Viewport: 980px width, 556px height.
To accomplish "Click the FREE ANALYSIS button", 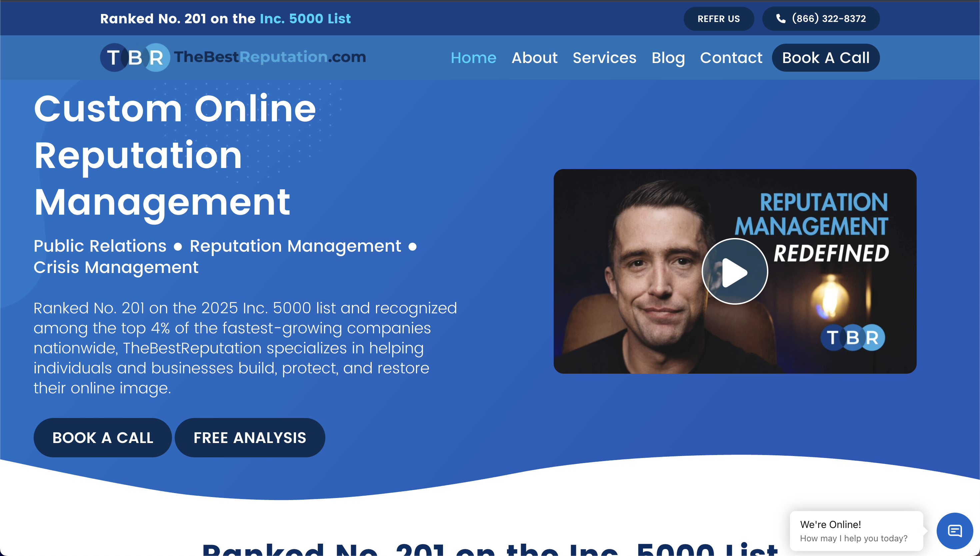I will point(250,438).
